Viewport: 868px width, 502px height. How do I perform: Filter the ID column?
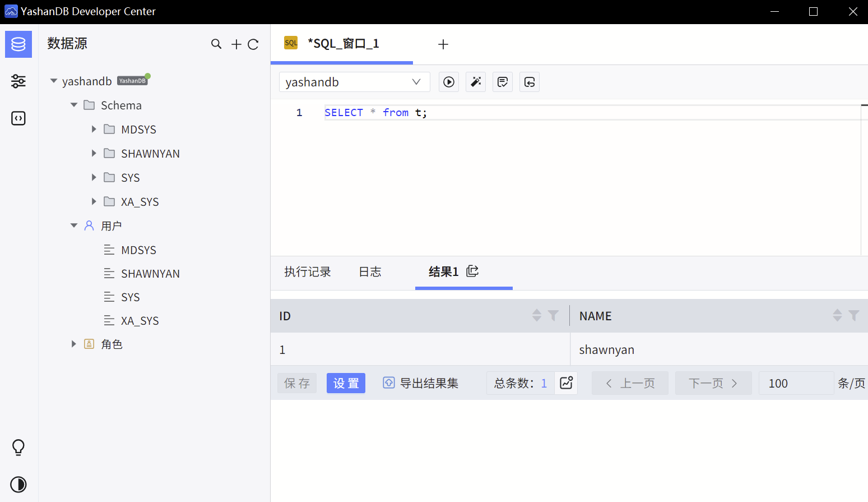tap(553, 316)
